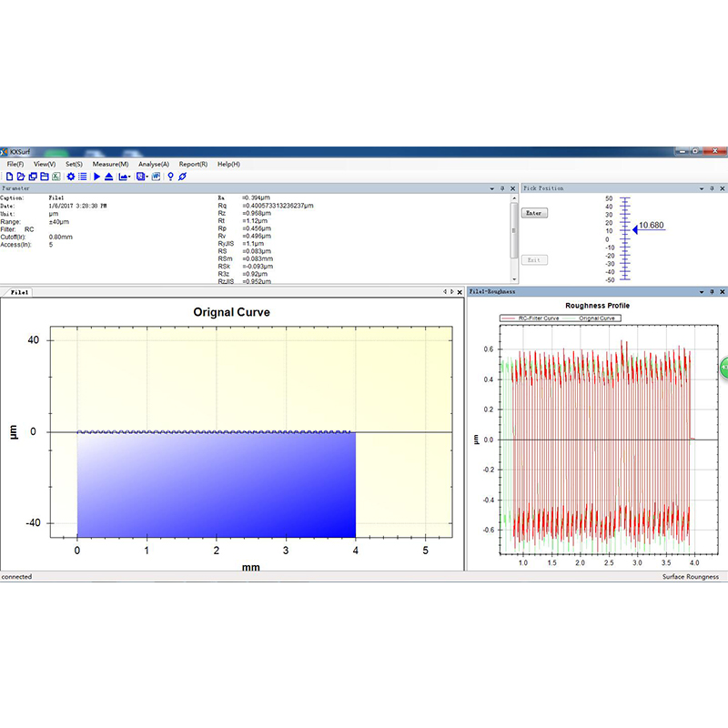Image resolution: width=728 pixels, height=728 pixels.
Task: Pin the Pick Position panel
Action: pos(711,188)
